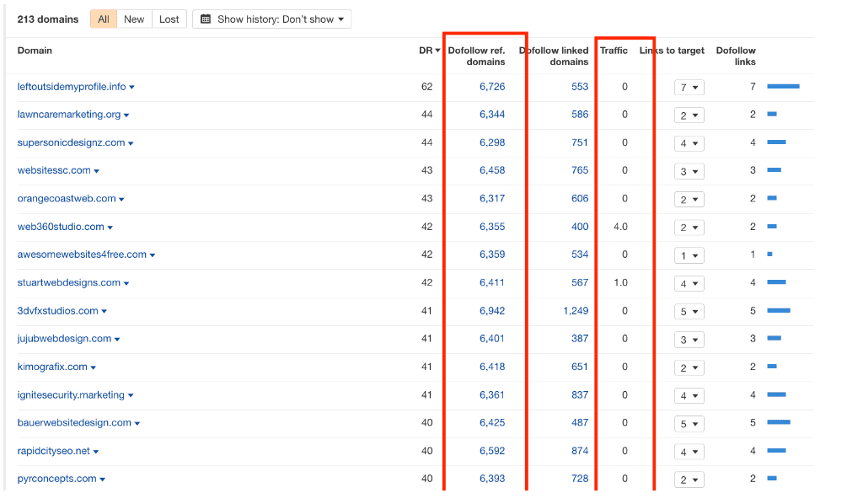The image size is (847, 504).
Task: Sort by Dofollow linked domains header
Action: click(554, 56)
